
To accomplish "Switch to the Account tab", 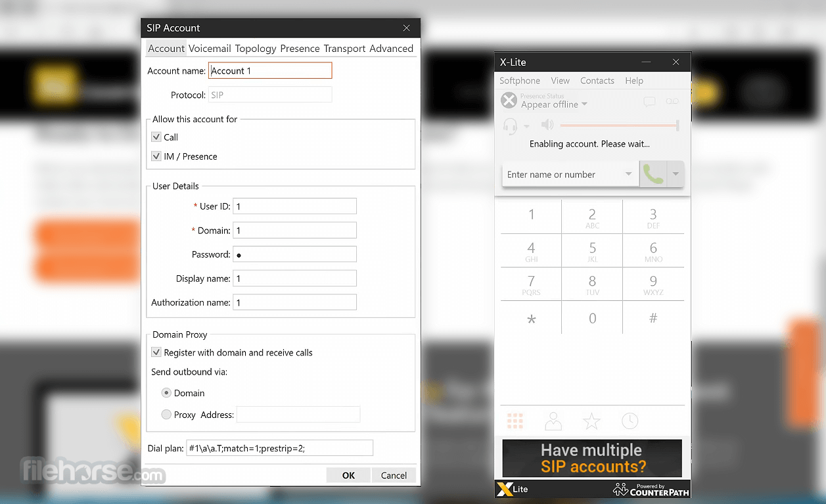I will [x=166, y=49].
